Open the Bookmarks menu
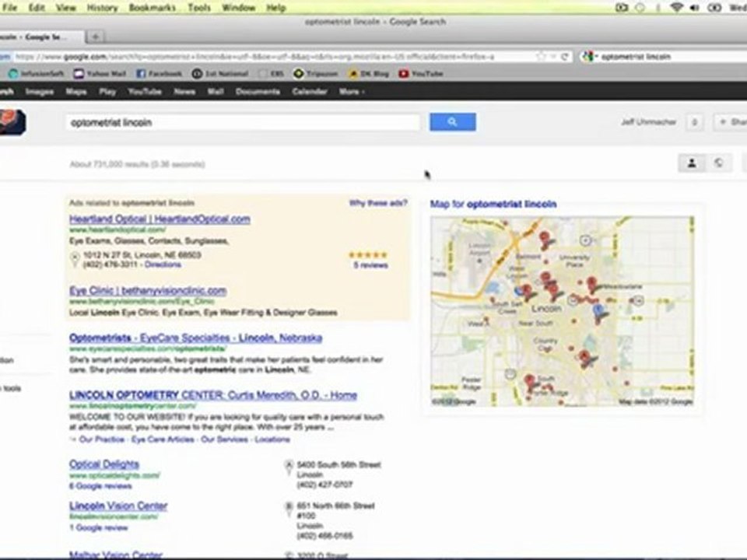The width and height of the screenshot is (747, 560). tap(153, 8)
